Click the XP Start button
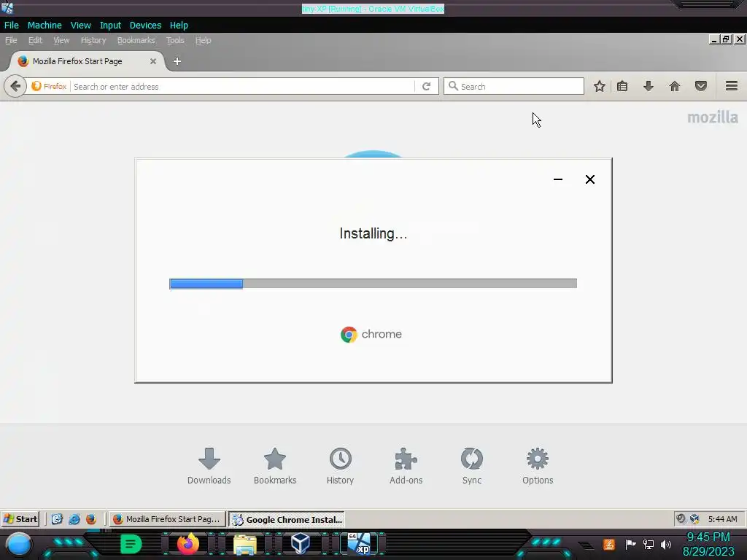Screen dimensions: 747x560 [20, 519]
